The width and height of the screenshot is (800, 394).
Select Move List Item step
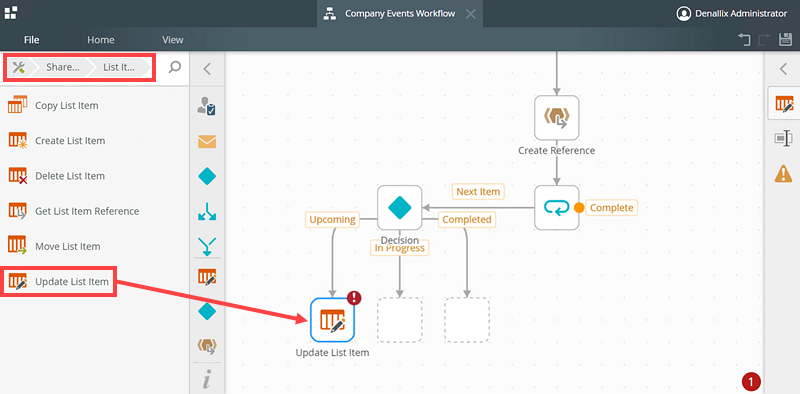coord(94,247)
